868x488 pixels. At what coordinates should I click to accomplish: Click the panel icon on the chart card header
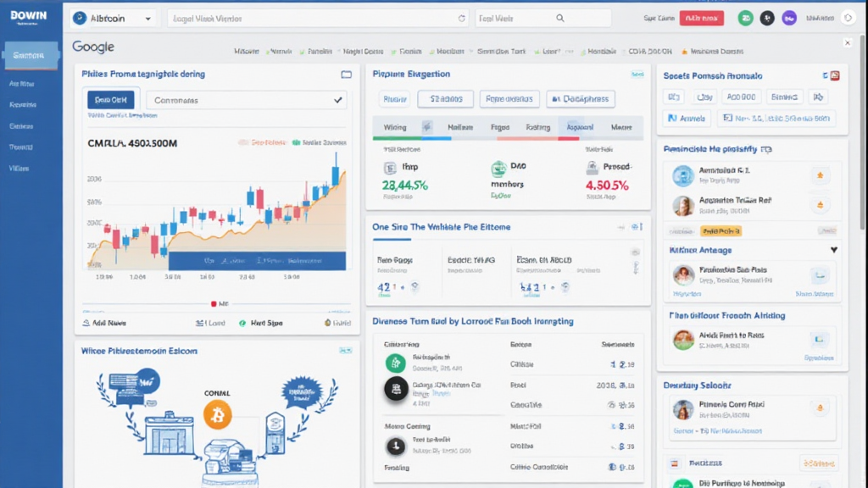346,75
